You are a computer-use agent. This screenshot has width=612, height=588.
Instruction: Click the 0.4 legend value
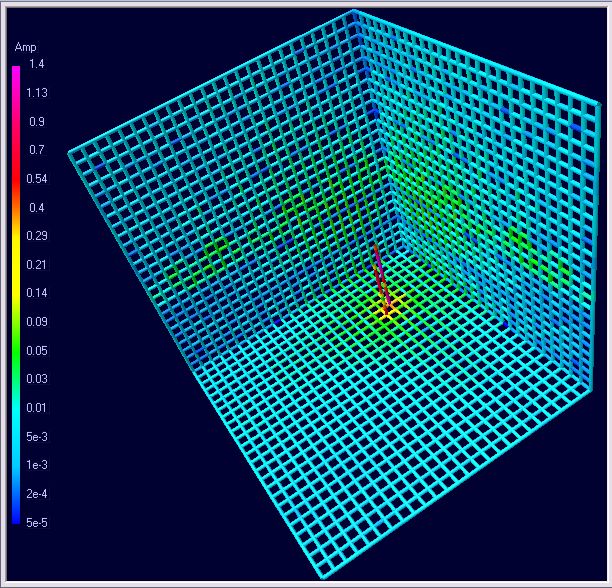37,208
